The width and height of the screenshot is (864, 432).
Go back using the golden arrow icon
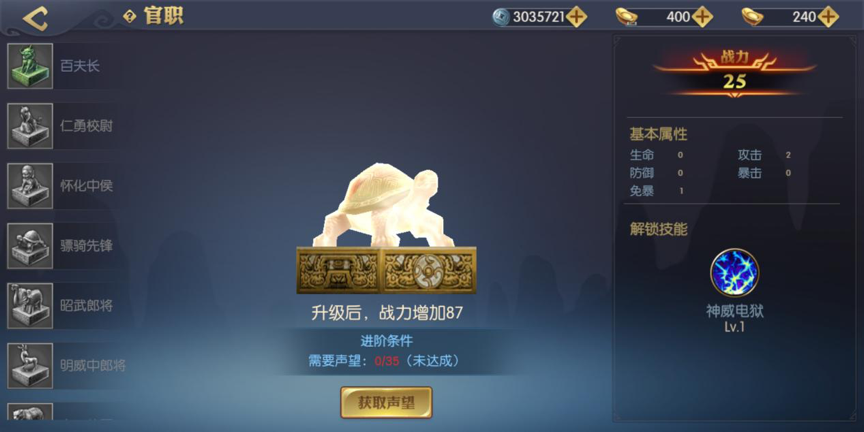click(x=36, y=18)
